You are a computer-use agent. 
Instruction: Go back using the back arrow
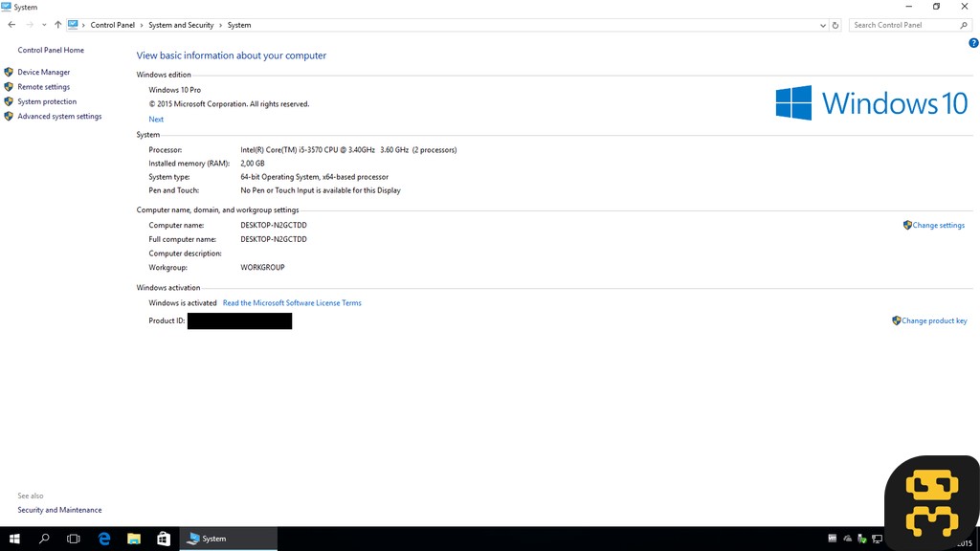(11, 25)
